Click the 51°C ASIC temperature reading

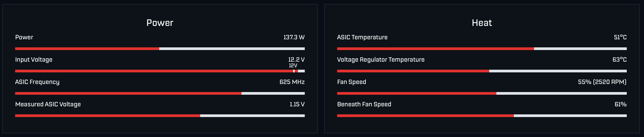point(620,38)
